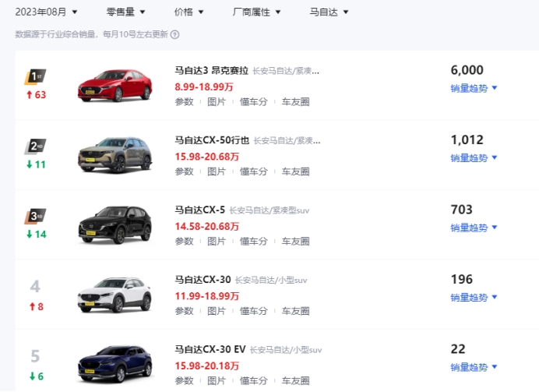Click the sales figure 1,012
Image resolution: width=539 pixels, height=392 pixels.
[x=467, y=140]
